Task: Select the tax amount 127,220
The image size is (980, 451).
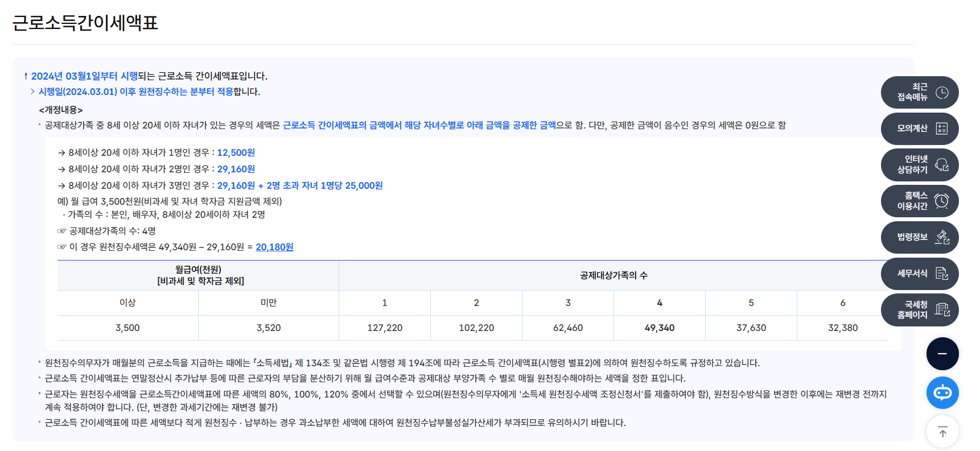Action: 385,328
